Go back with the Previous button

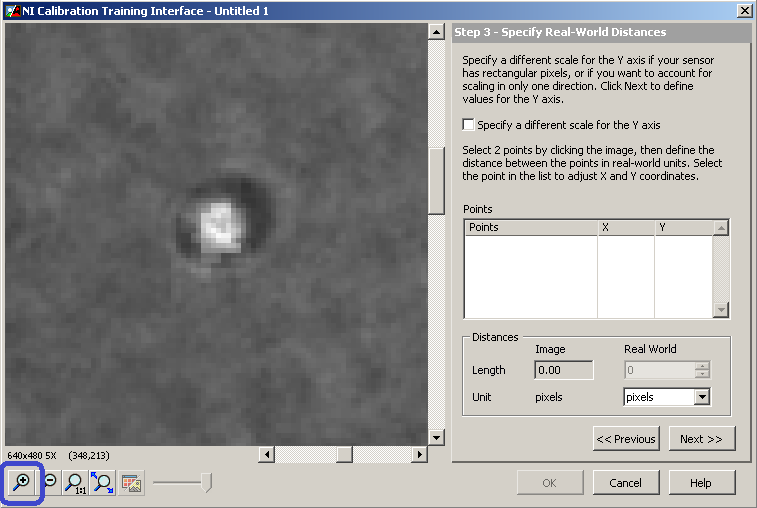[626, 438]
